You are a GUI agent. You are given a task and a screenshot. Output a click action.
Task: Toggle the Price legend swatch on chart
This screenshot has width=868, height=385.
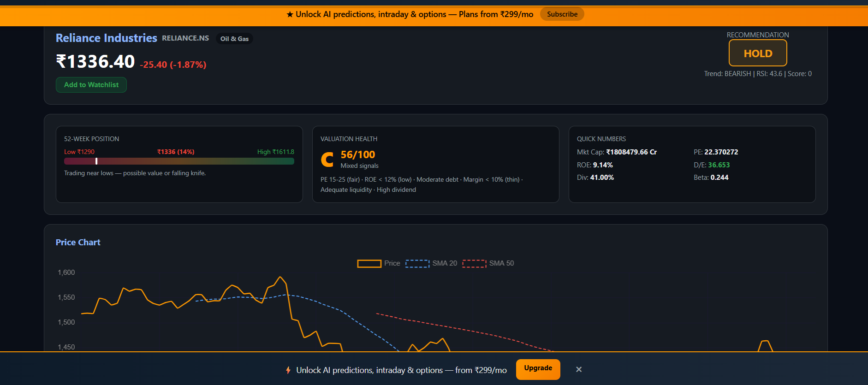tap(369, 263)
